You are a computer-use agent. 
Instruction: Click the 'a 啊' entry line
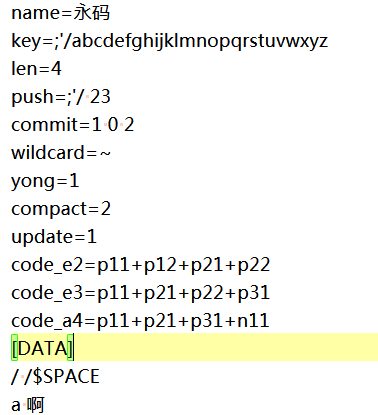28,405
